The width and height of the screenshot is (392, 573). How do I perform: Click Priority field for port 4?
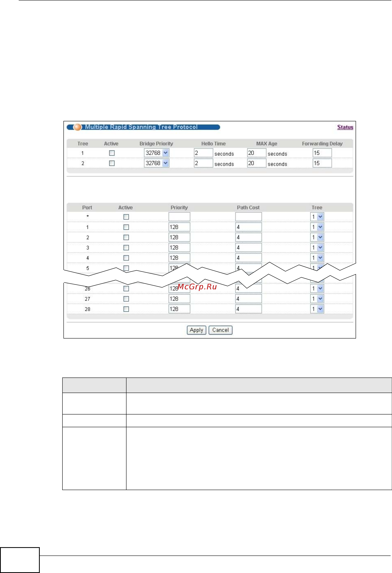pyautogui.click(x=179, y=258)
